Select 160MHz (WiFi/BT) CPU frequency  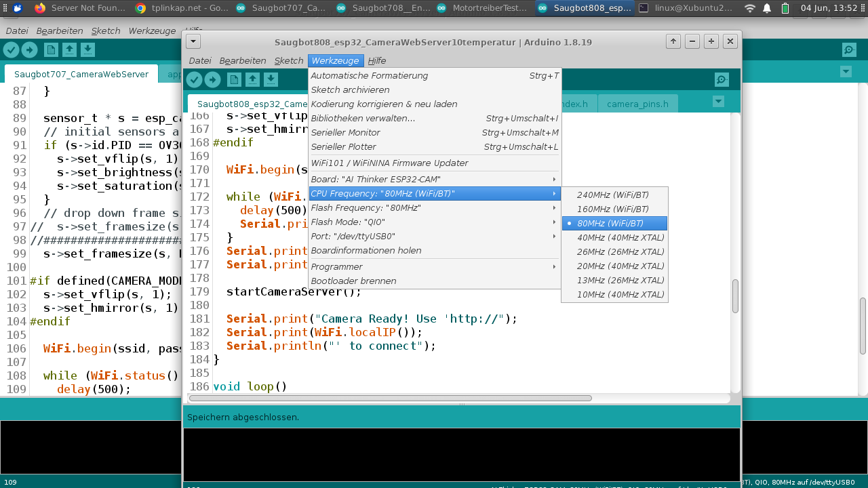(x=614, y=209)
